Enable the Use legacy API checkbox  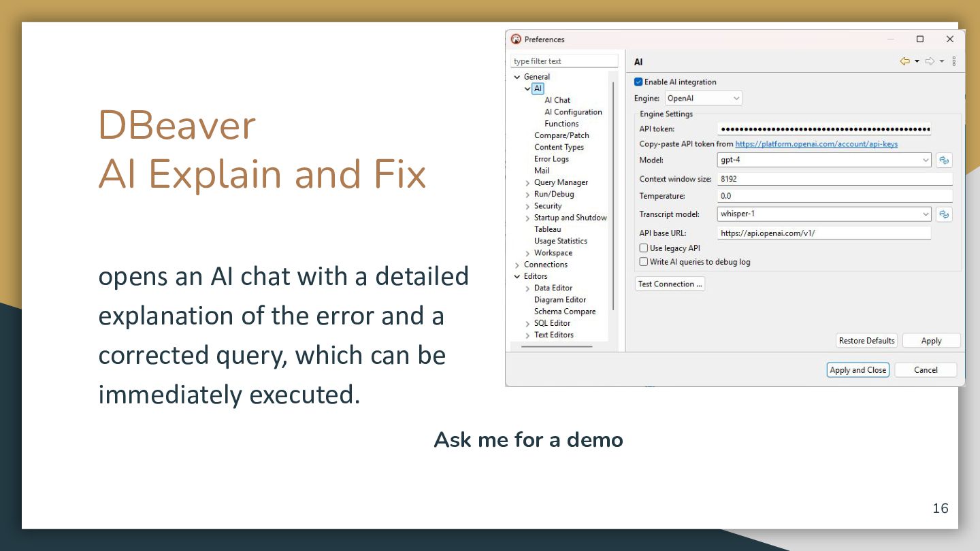pyautogui.click(x=644, y=248)
